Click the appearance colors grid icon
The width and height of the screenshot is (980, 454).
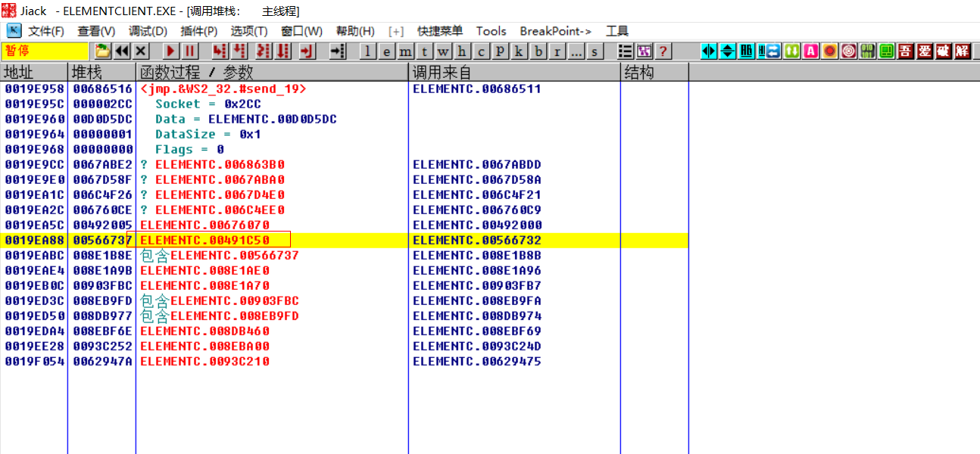coord(644,51)
